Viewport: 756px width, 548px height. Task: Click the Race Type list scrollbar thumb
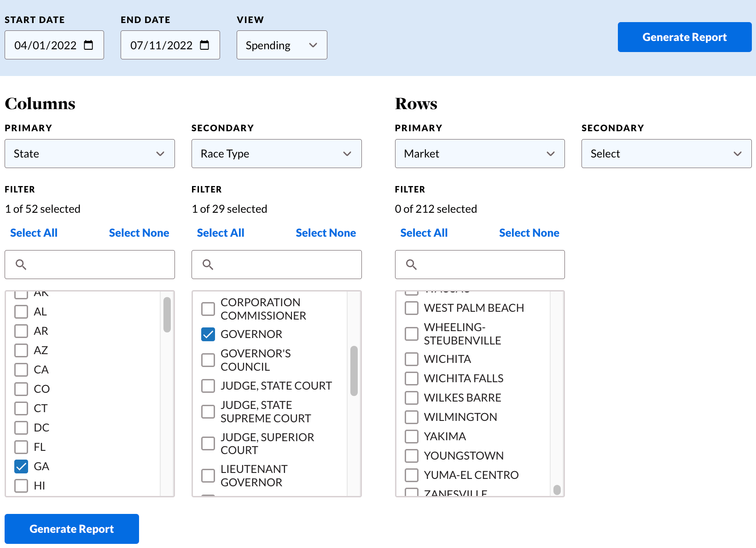click(x=354, y=371)
